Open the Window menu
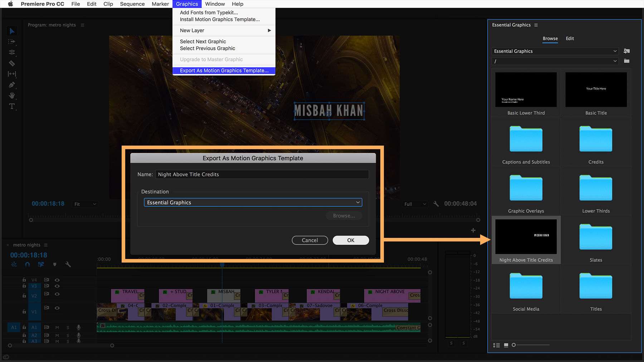The width and height of the screenshot is (644, 362). 215,4
